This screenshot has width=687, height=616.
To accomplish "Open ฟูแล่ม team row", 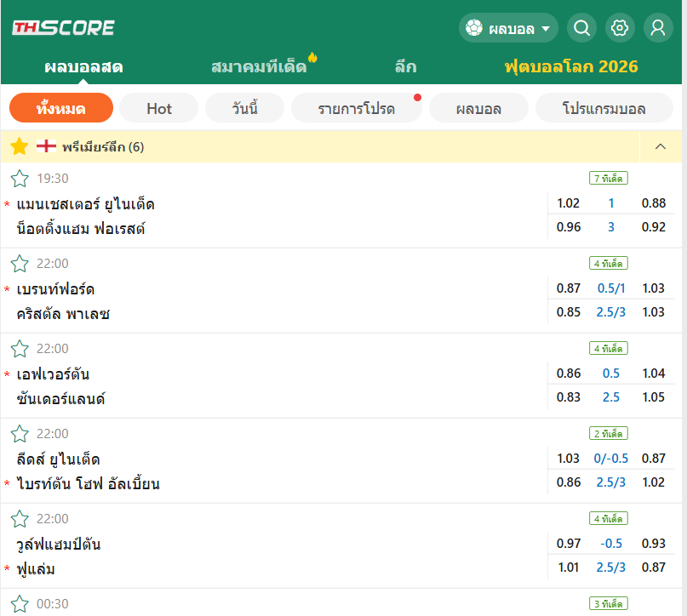I will pyautogui.click(x=36, y=568).
